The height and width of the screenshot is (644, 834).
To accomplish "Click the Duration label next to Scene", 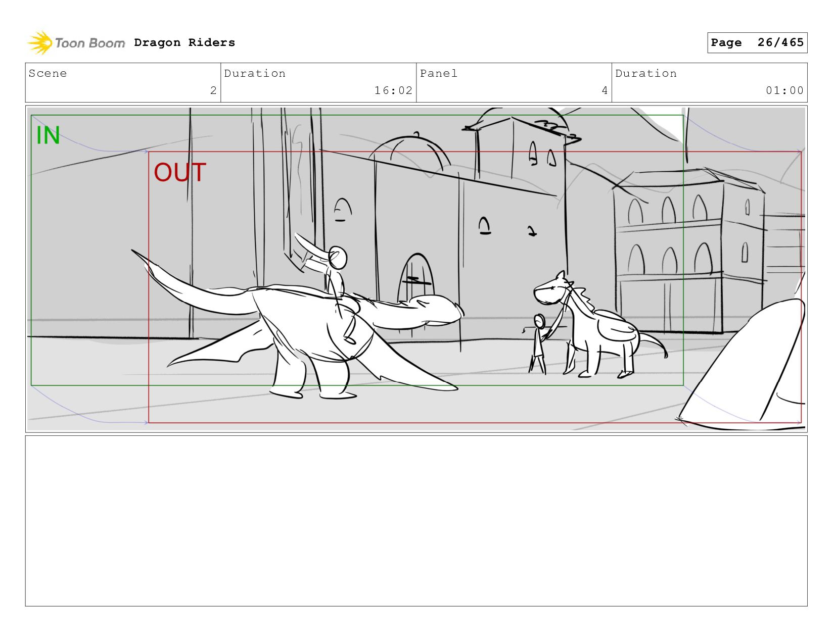I will pos(255,73).
